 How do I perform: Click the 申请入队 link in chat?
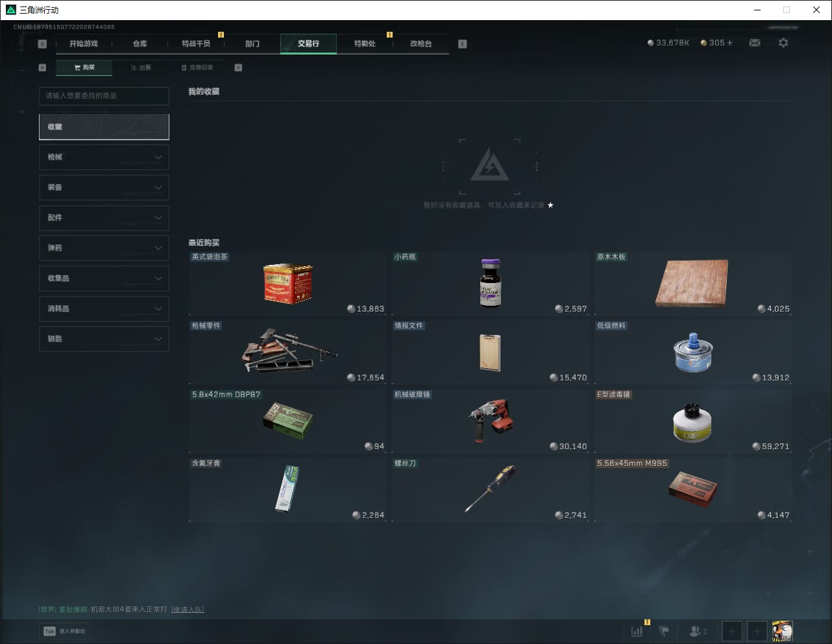coord(188,610)
